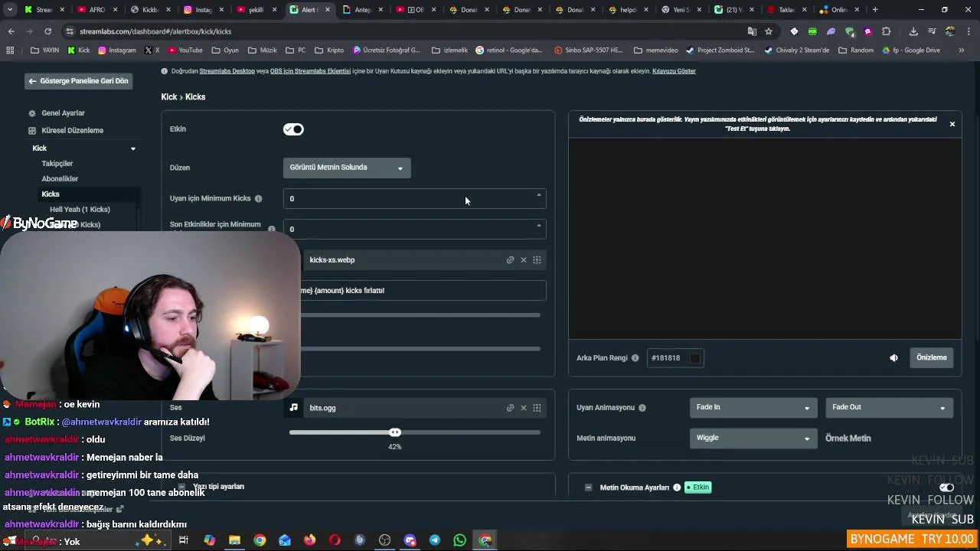Select Hell Yeah (1 Kicks) variation
Screen dimensions: 980x551
80,210
